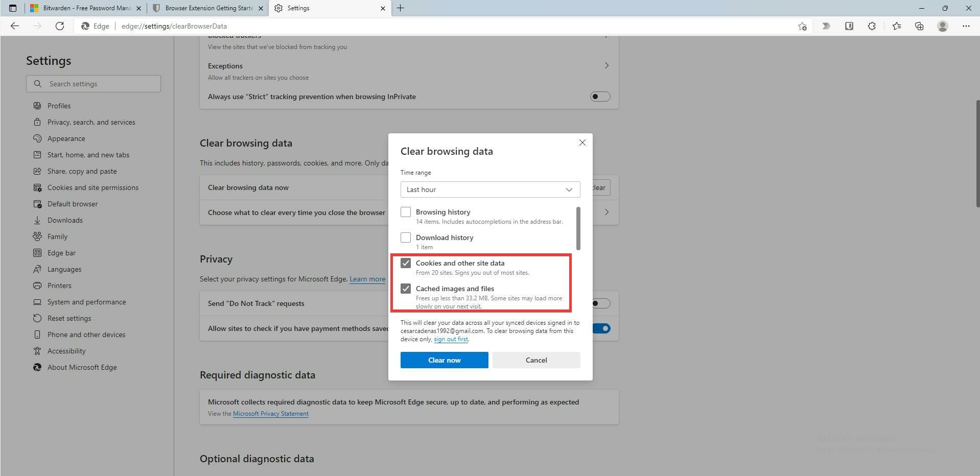Expand the Exceptions row chevron
Image resolution: width=980 pixels, height=476 pixels.
pos(606,65)
